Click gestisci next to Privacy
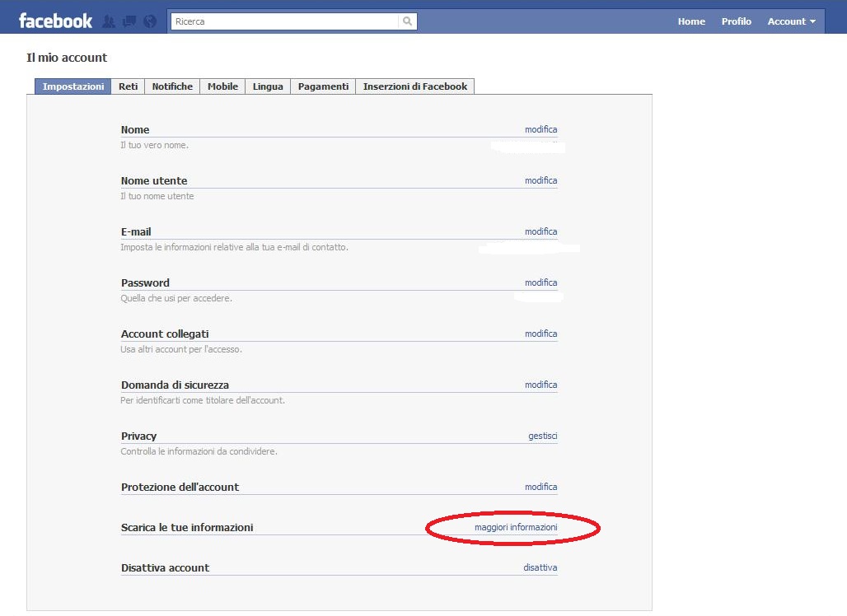Image resolution: width=847 pixels, height=616 pixels. point(542,436)
